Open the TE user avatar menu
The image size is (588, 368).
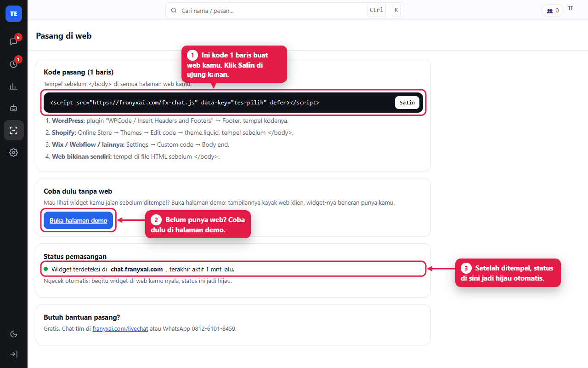(571, 8)
